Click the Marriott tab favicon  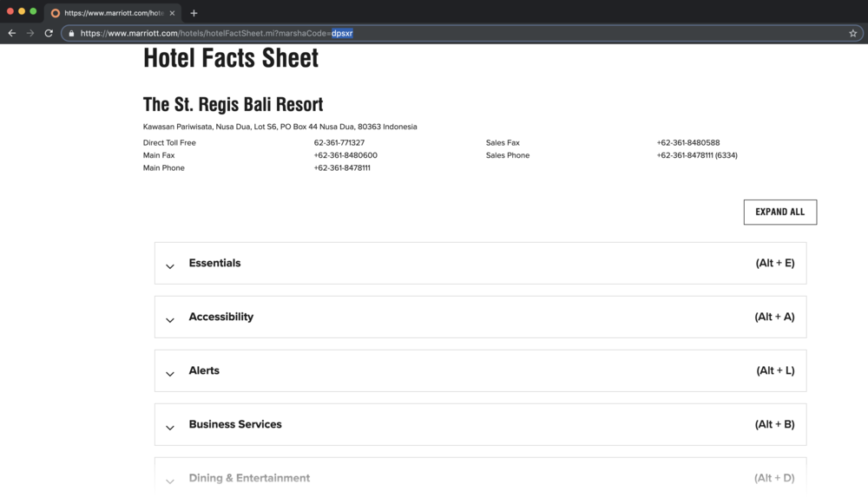pyautogui.click(x=56, y=13)
